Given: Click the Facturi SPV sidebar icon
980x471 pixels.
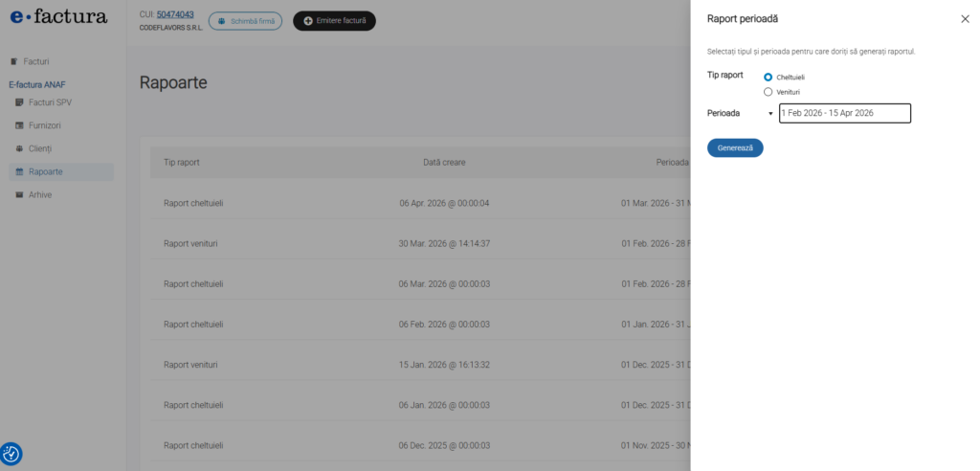Looking at the screenshot, I should 20,102.
